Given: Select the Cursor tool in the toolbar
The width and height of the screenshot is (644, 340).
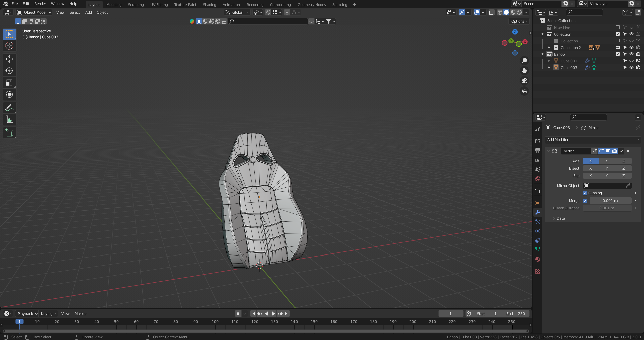Looking at the screenshot, I should coord(9,46).
